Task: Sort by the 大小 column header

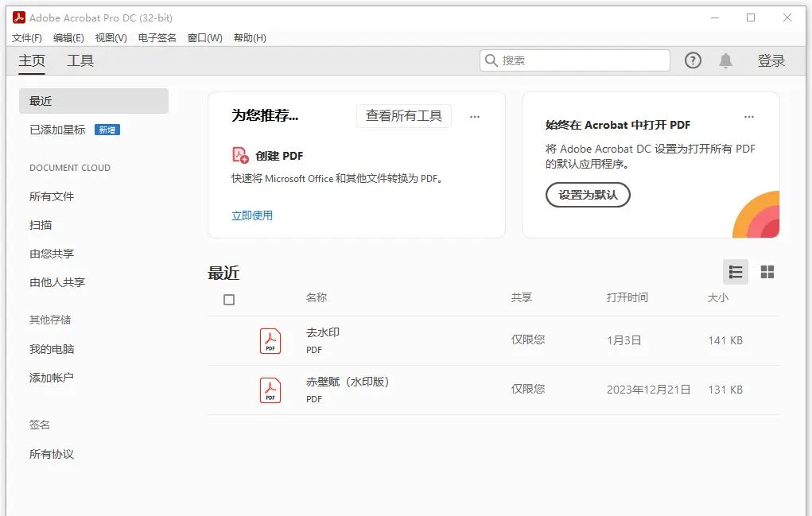Action: (718, 297)
